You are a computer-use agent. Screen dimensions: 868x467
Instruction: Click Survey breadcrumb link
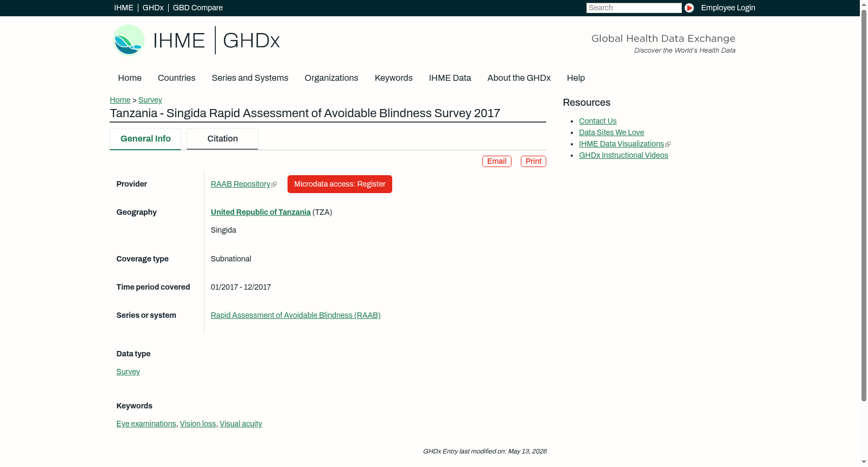coord(150,100)
